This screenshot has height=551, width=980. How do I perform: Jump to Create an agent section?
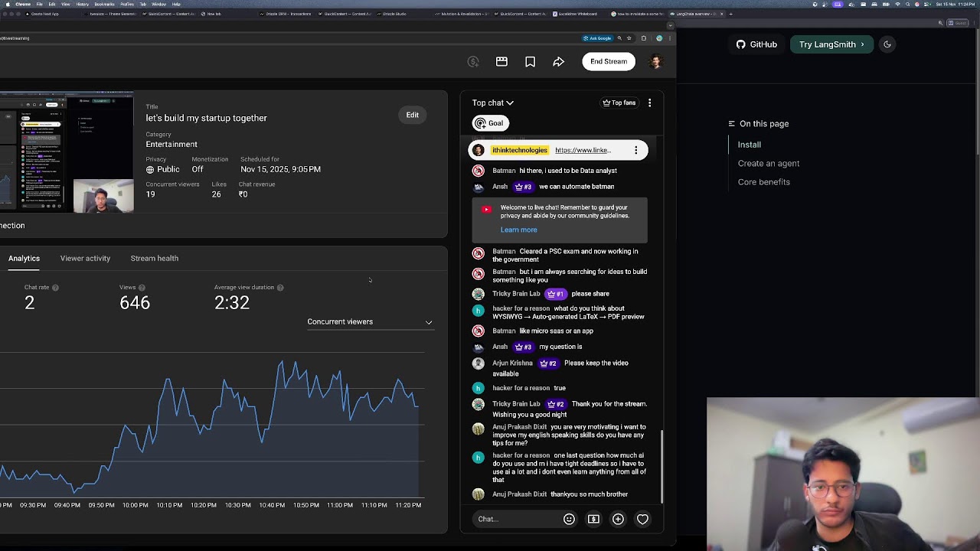coord(769,163)
